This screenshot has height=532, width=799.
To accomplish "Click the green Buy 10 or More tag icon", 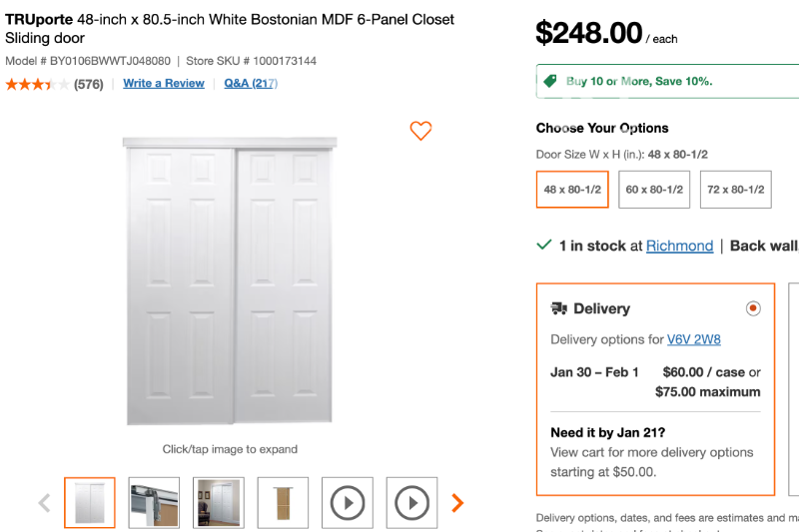I will [549, 81].
